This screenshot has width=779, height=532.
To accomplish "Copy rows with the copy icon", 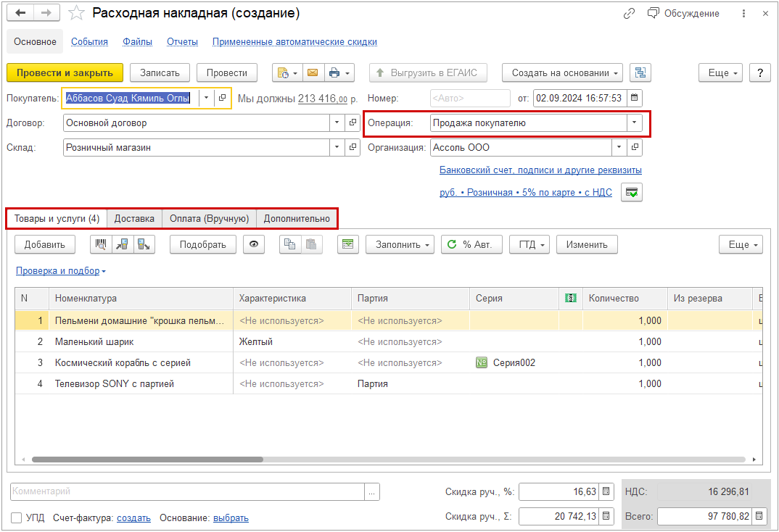I will click(x=290, y=245).
